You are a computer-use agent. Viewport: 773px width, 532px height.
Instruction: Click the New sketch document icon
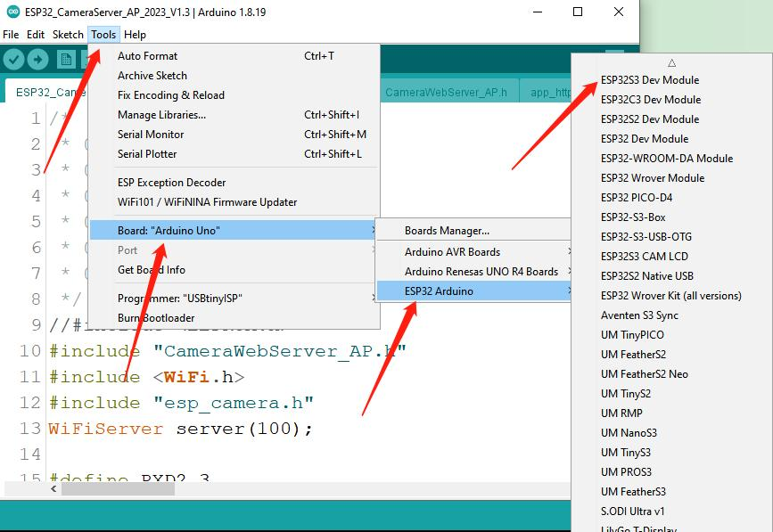pos(66,60)
